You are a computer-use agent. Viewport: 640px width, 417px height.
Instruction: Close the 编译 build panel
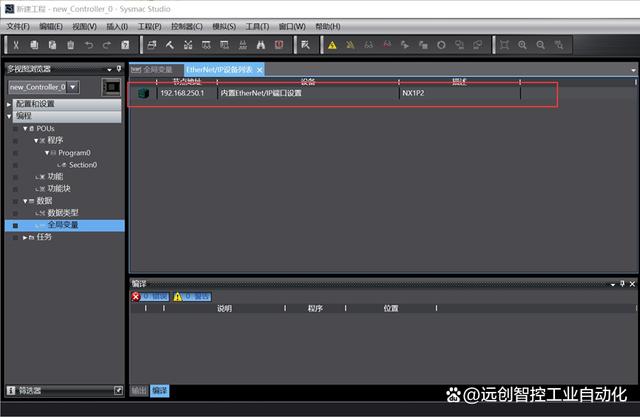(x=632, y=284)
